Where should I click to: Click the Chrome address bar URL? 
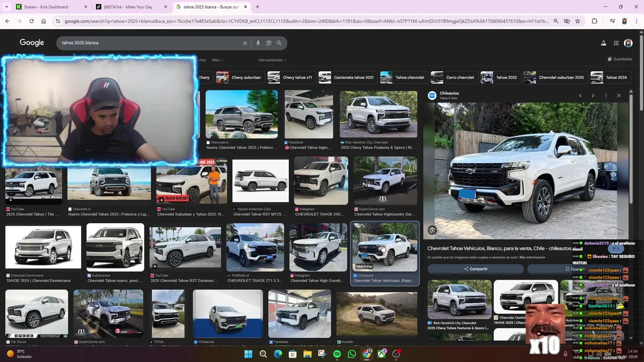(x=306, y=21)
